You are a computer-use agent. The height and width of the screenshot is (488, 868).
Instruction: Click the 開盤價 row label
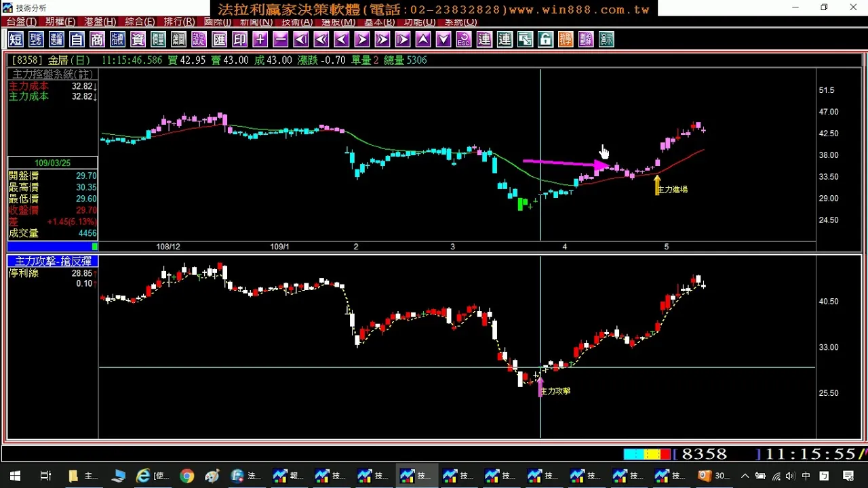[x=24, y=176]
